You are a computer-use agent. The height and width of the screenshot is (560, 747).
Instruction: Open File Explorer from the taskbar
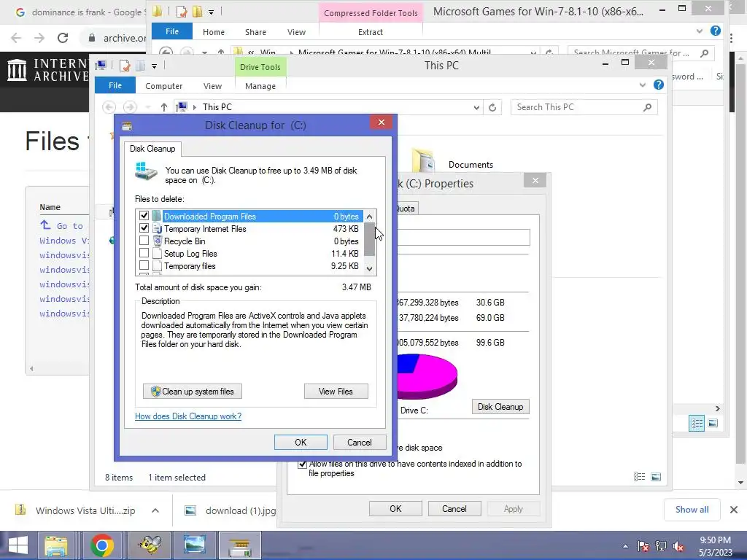click(x=56, y=545)
